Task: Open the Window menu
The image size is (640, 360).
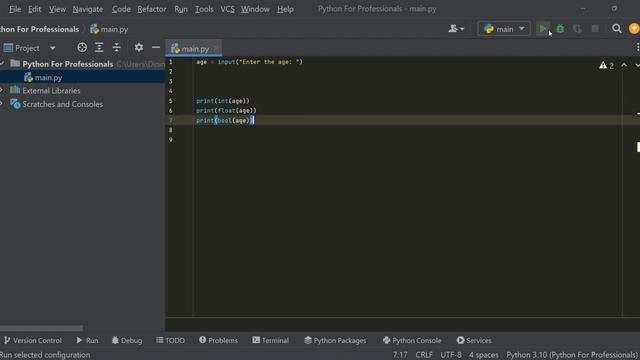Action: pos(255,9)
